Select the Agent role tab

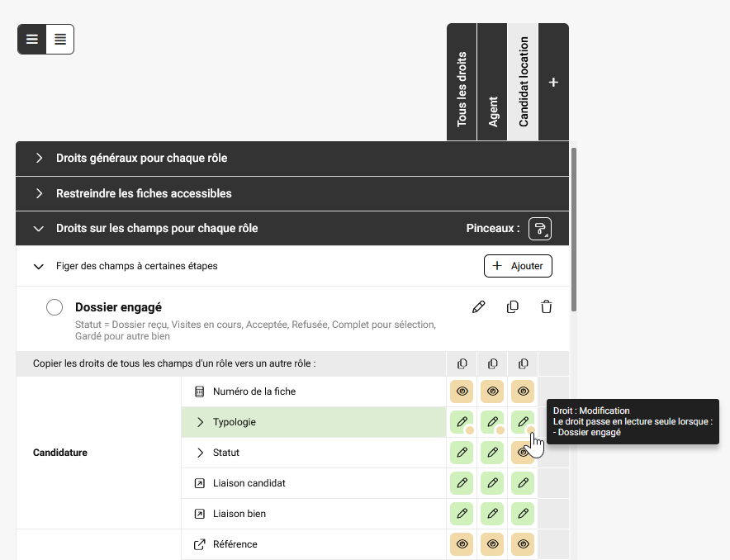click(x=492, y=83)
